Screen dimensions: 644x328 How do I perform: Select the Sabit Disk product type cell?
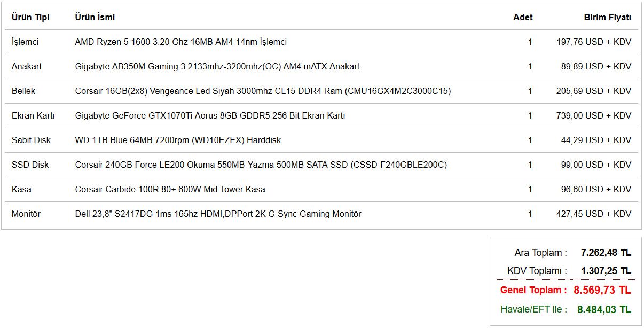[x=31, y=140]
